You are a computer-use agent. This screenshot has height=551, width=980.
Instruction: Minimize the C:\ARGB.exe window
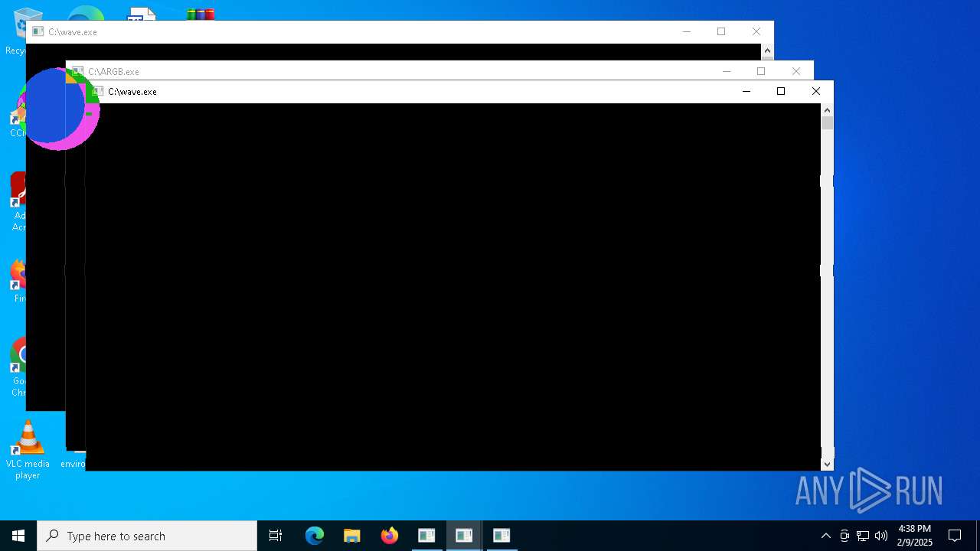pyautogui.click(x=727, y=71)
